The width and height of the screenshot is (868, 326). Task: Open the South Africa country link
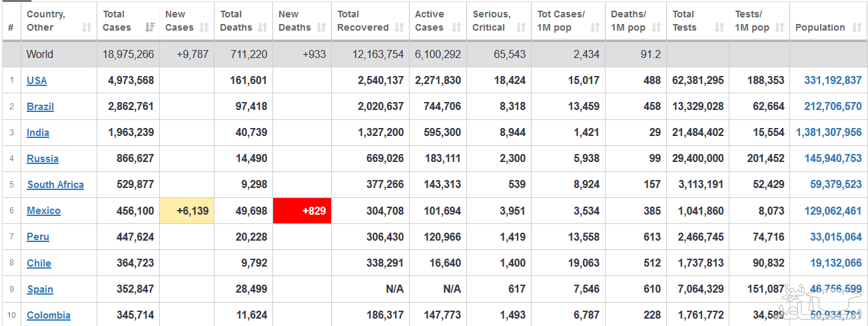coord(55,185)
